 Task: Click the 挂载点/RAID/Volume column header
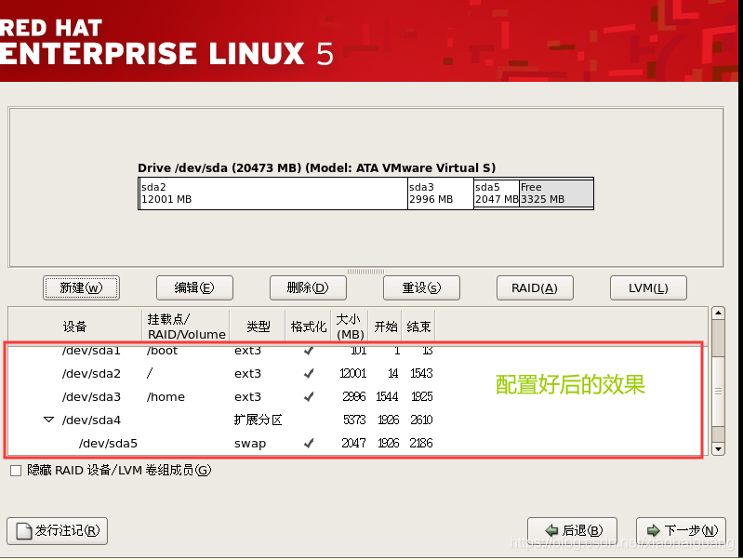coord(186,327)
